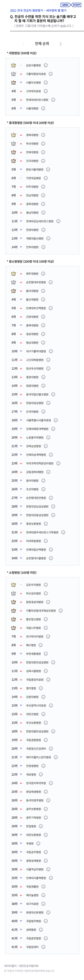Viewport: 84px width, 980px height.
Task: Click home icon next to 연세대세브란스병원
Action: 53,100
